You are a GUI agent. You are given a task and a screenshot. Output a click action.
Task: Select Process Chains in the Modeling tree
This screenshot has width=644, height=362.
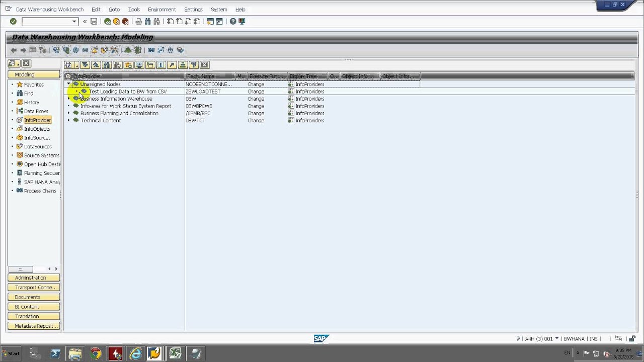click(x=40, y=191)
